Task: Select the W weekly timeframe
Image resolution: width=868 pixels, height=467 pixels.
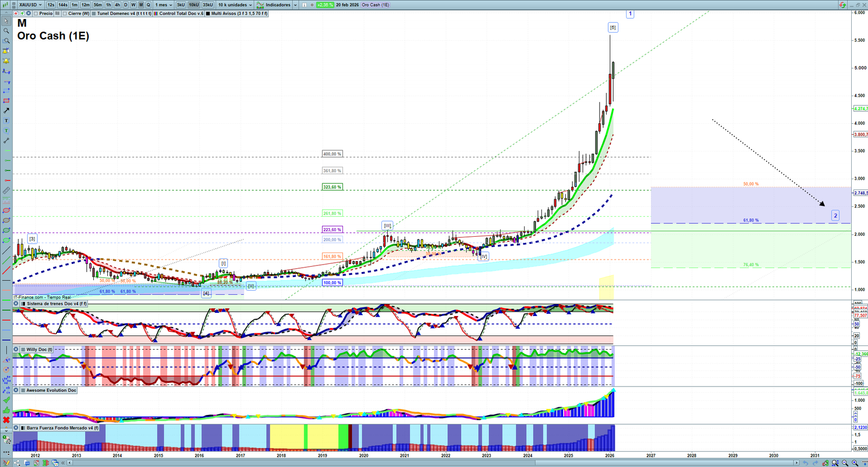Action: tap(133, 5)
